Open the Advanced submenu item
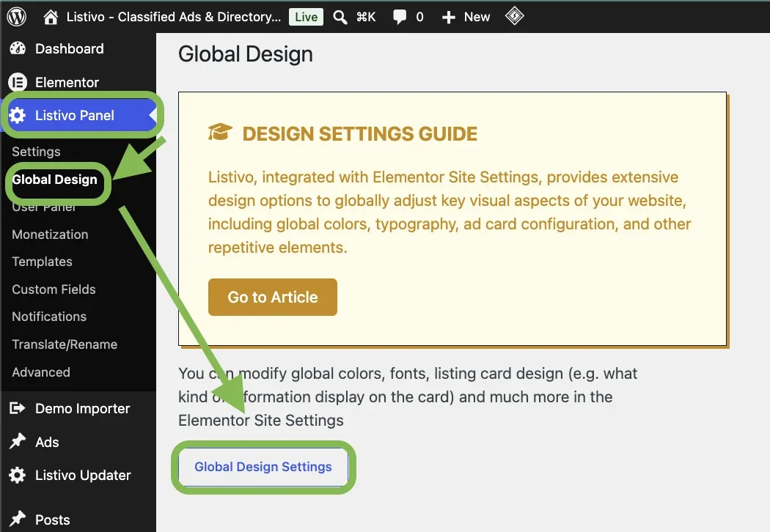 coord(41,372)
